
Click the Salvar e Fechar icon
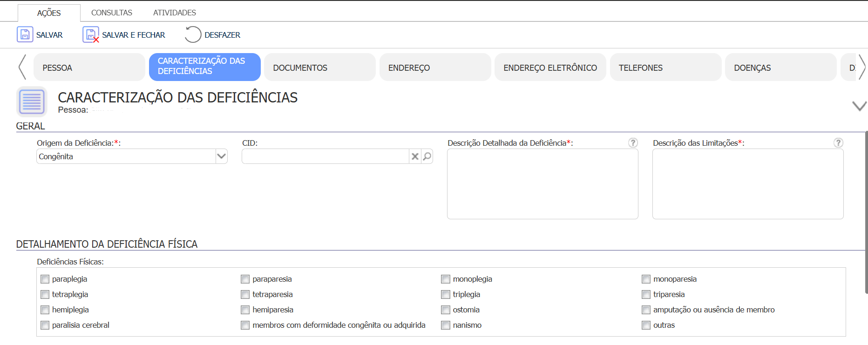(x=91, y=35)
